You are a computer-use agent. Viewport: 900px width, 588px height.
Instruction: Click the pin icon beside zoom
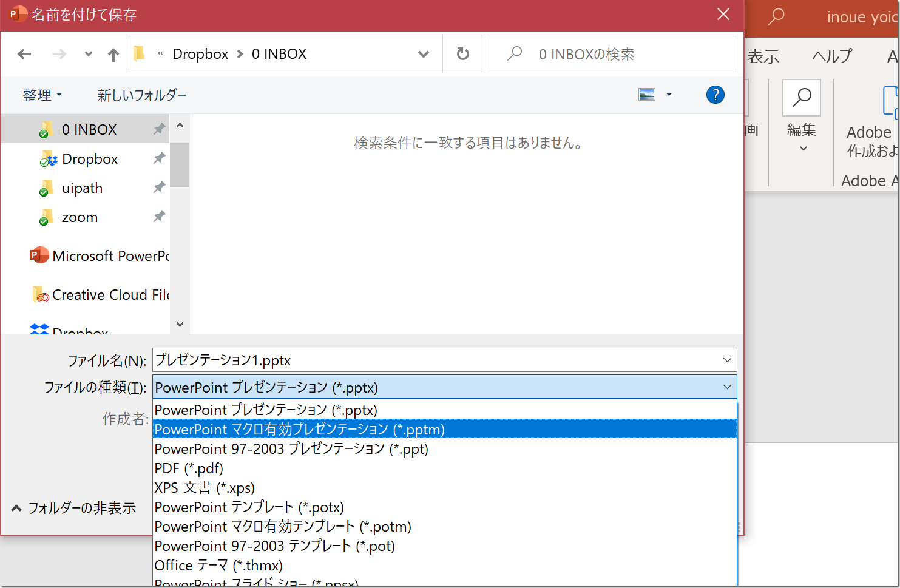(x=159, y=216)
